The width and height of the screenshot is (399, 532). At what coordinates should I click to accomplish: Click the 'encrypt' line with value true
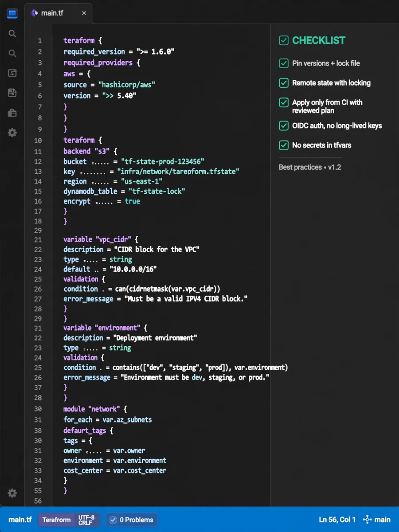click(x=102, y=201)
